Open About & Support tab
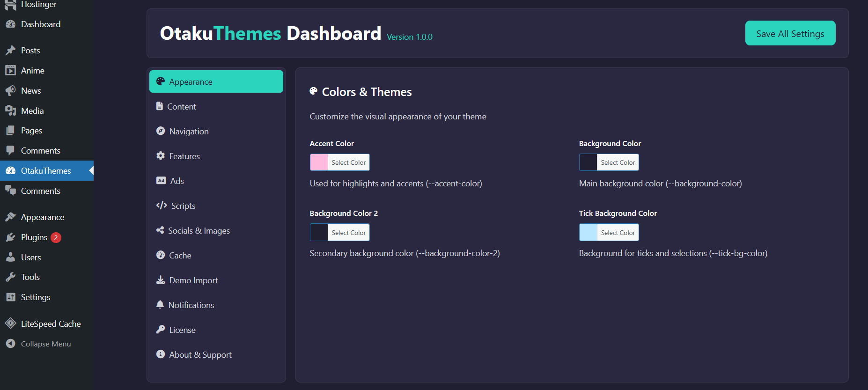 (x=216, y=354)
